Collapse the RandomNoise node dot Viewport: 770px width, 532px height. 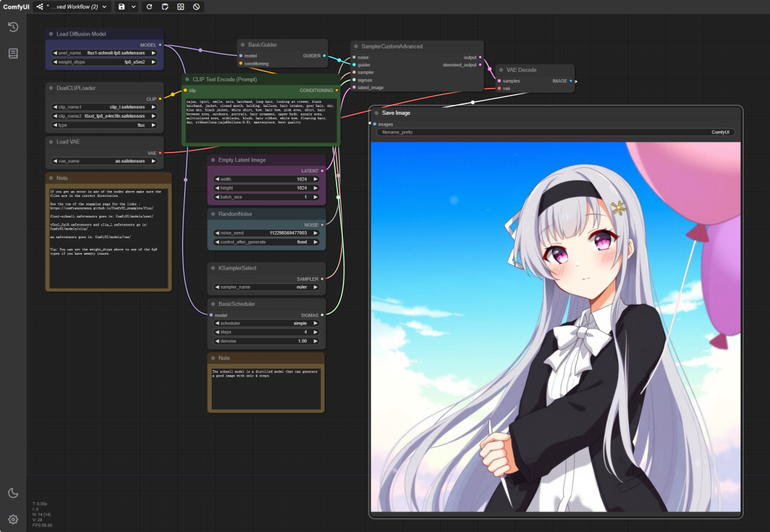click(x=213, y=214)
